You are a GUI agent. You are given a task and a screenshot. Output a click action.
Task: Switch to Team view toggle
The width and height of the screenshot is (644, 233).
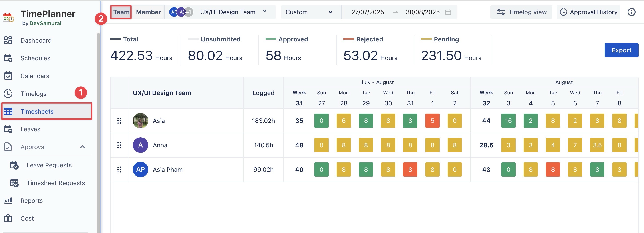point(121,12)
